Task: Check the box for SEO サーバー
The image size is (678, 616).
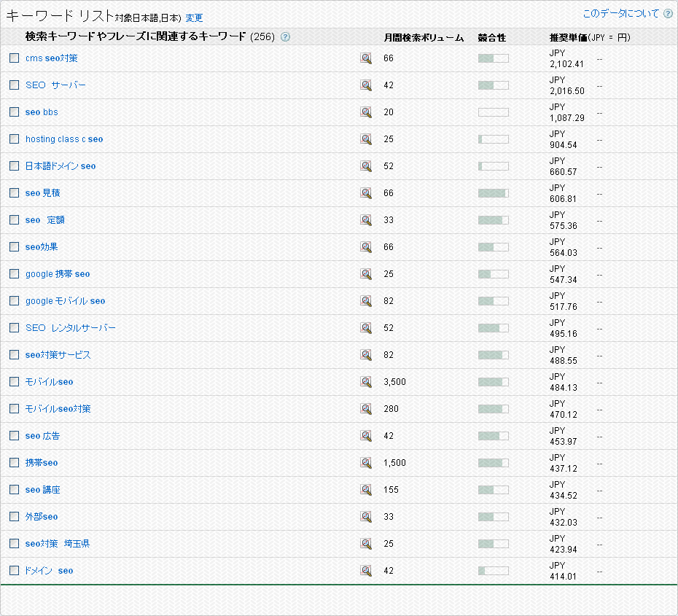Action: pyautogui.click(x=14, y=85)
